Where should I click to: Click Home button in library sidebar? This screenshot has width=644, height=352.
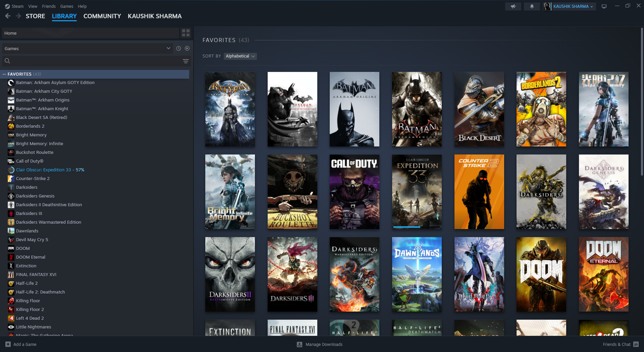[x=90, y=33]
